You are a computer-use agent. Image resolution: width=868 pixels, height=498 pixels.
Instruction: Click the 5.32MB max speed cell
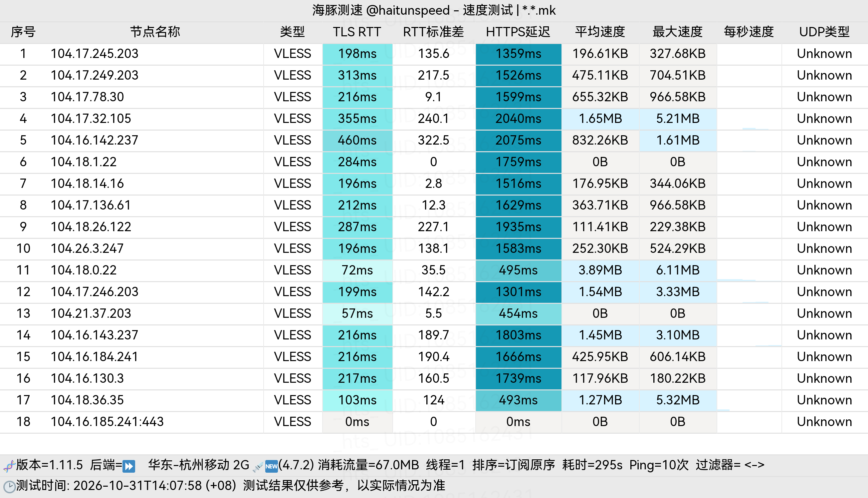coord(678,400)
